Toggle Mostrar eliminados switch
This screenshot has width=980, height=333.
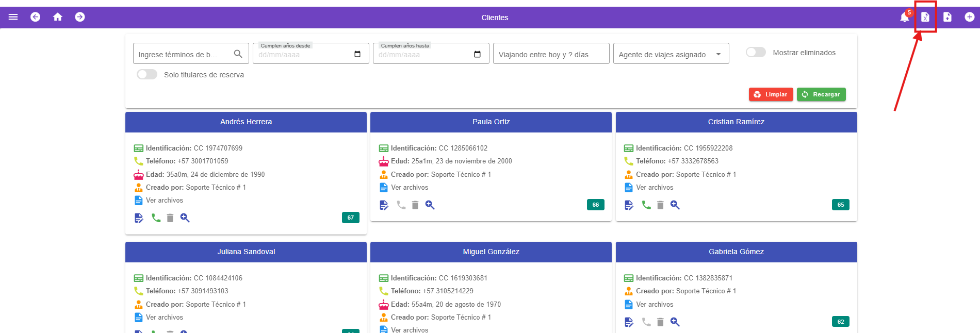[756, 53]
